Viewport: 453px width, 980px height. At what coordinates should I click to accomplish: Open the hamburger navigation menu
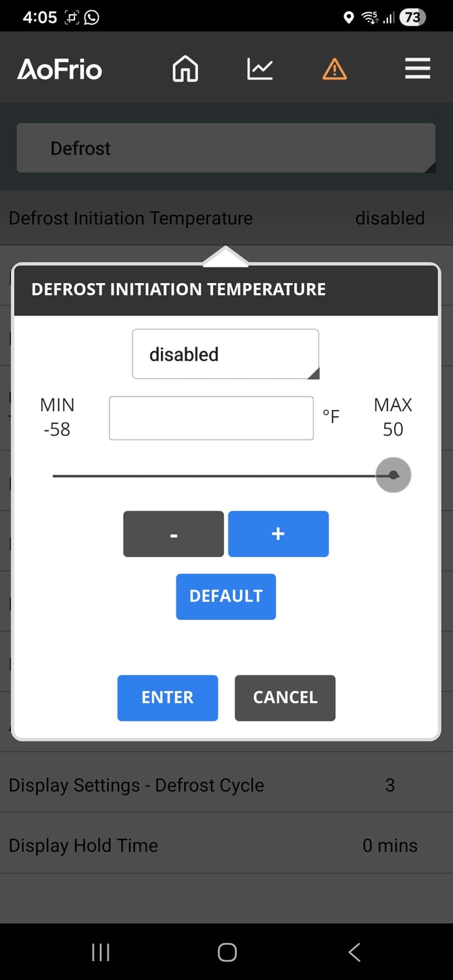coord(418,68)
